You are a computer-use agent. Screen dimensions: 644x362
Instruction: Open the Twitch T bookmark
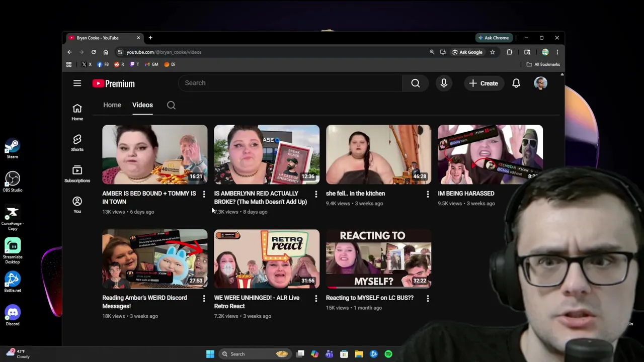[134, 64]
